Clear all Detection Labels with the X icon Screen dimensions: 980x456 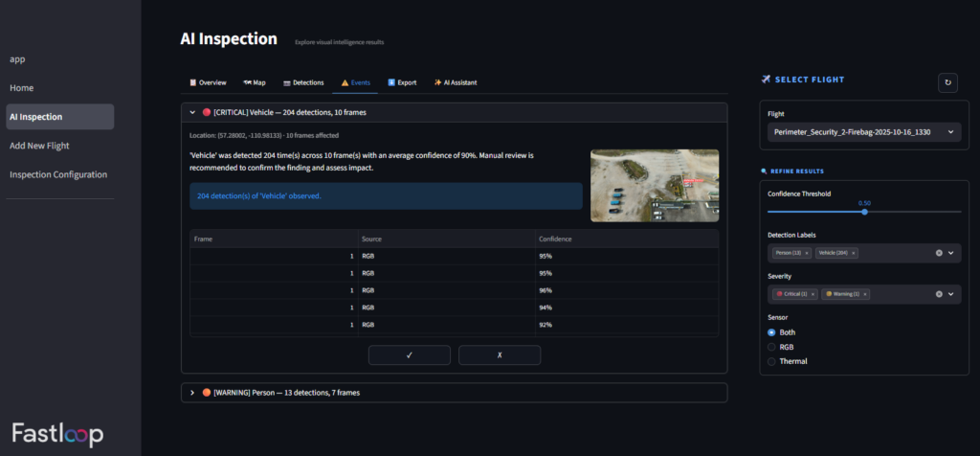[x=939, y=253]
